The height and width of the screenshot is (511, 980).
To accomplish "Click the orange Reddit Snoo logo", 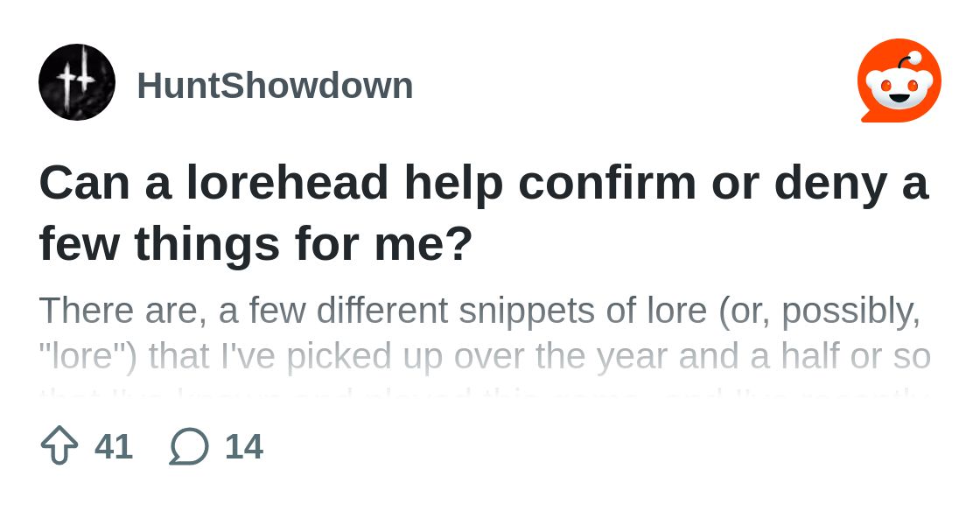I will click(899, 80).
